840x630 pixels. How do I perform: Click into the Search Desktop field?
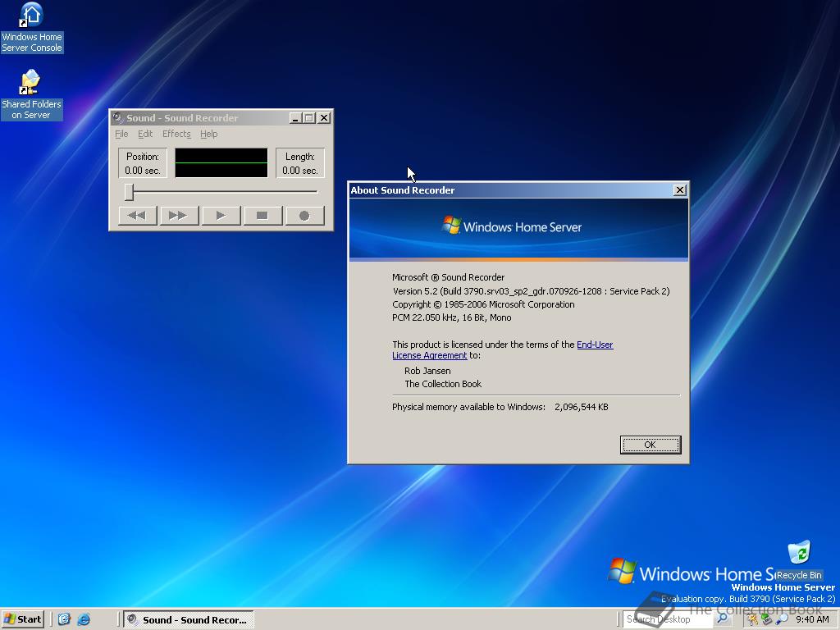[x=668, y=619]
